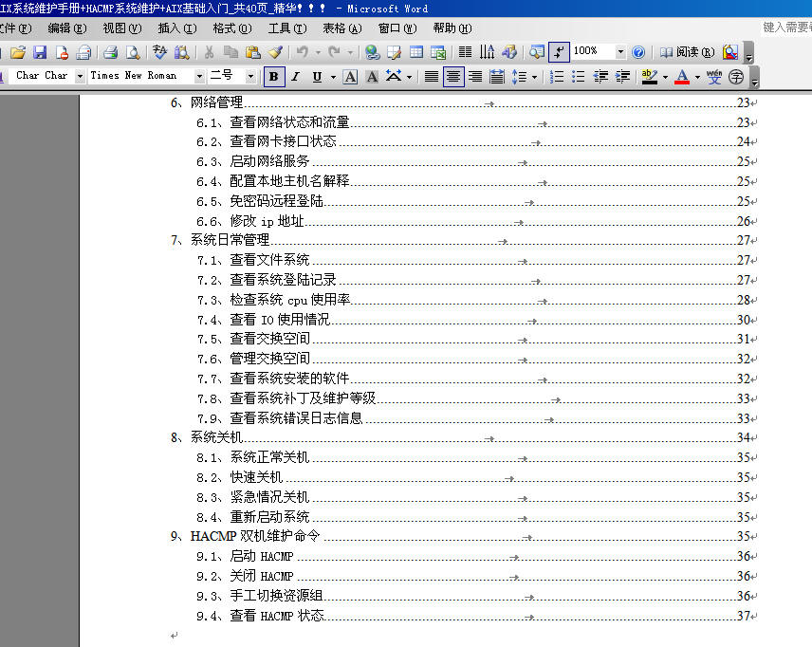Toggle italic formatting
812x647 pixels.
pos(294,76)
